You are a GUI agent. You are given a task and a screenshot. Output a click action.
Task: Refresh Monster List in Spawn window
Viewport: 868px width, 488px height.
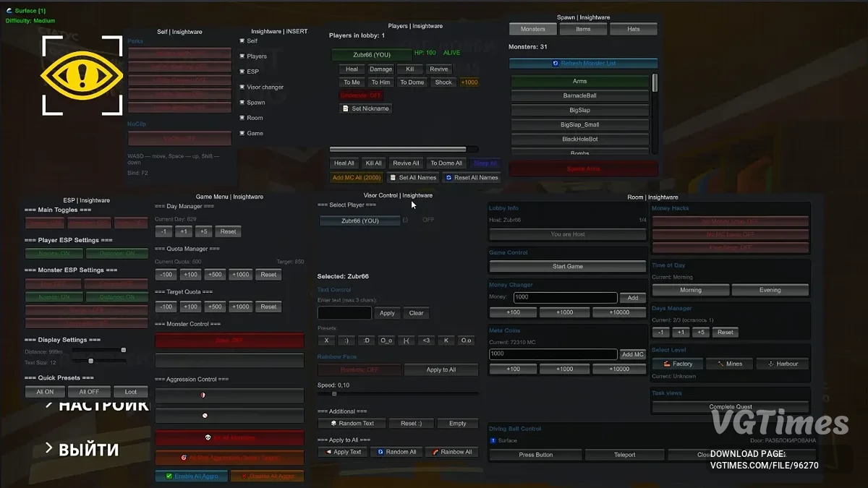coord(583,64)
